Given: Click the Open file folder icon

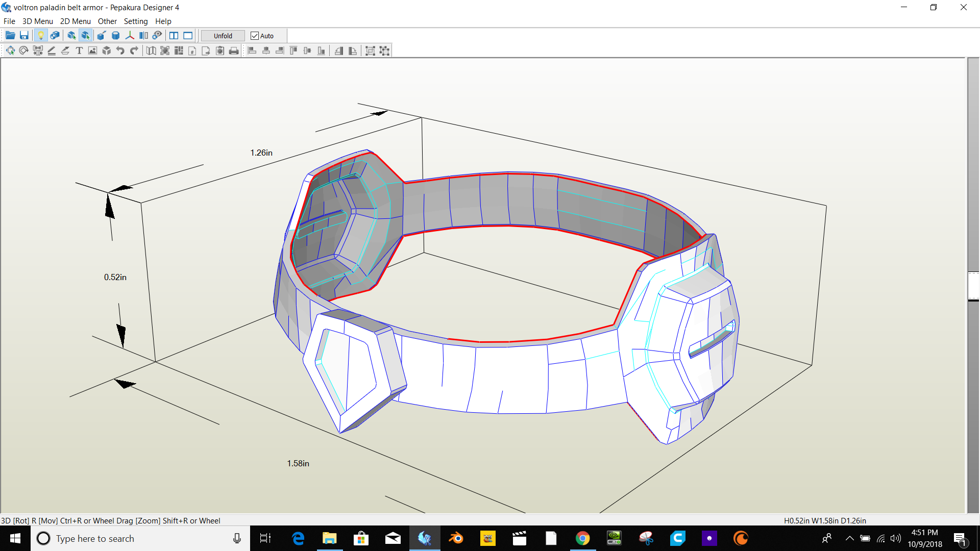Looking at the screenshot, I should (x=10, y=36).
